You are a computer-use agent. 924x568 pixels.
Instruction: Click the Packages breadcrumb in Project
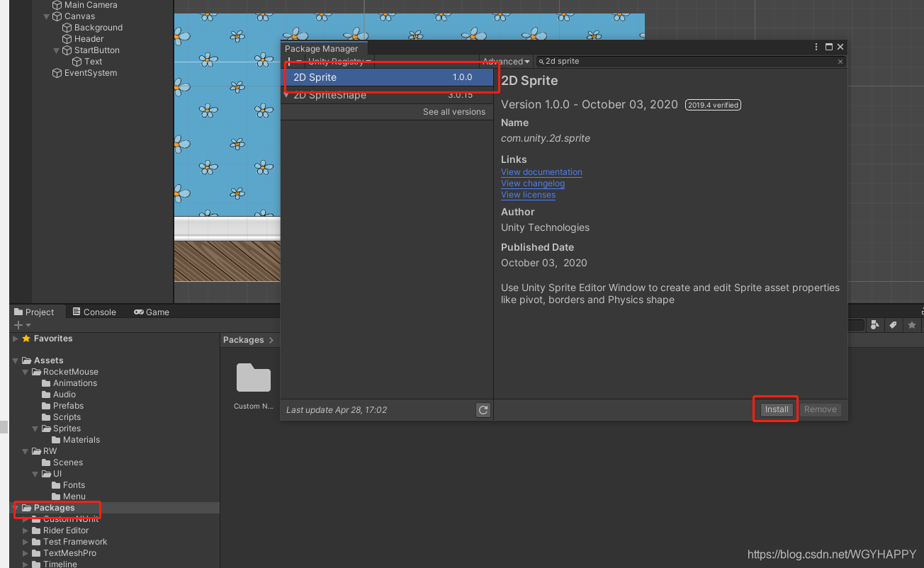tap(243, 340)
